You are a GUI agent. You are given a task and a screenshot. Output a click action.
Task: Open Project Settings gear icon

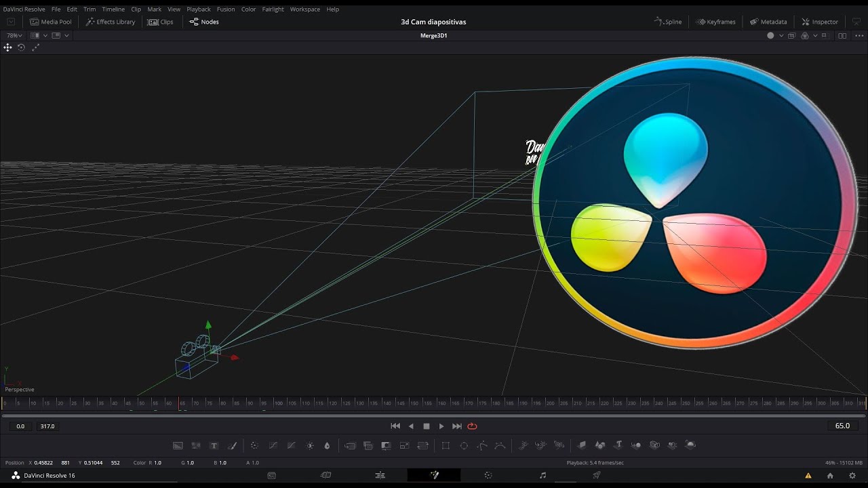point(852,476)
